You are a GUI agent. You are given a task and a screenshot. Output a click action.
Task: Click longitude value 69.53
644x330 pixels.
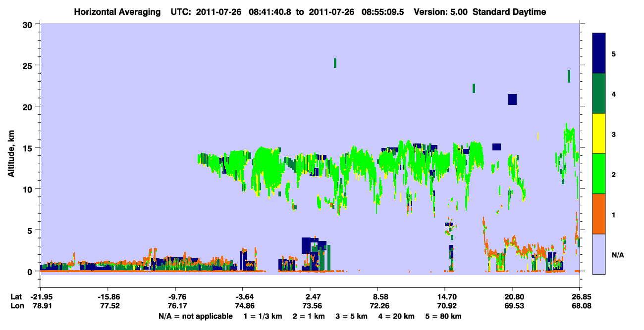tap(513, 306)
